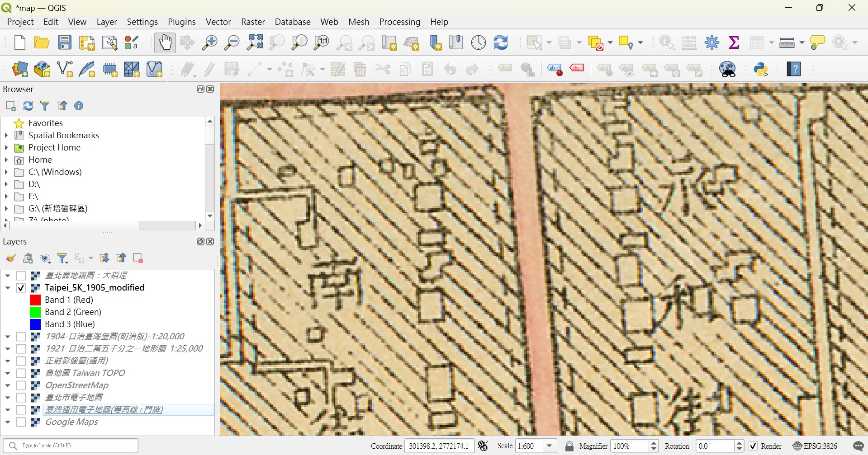Open the Processing menu

tap(399, 22)
